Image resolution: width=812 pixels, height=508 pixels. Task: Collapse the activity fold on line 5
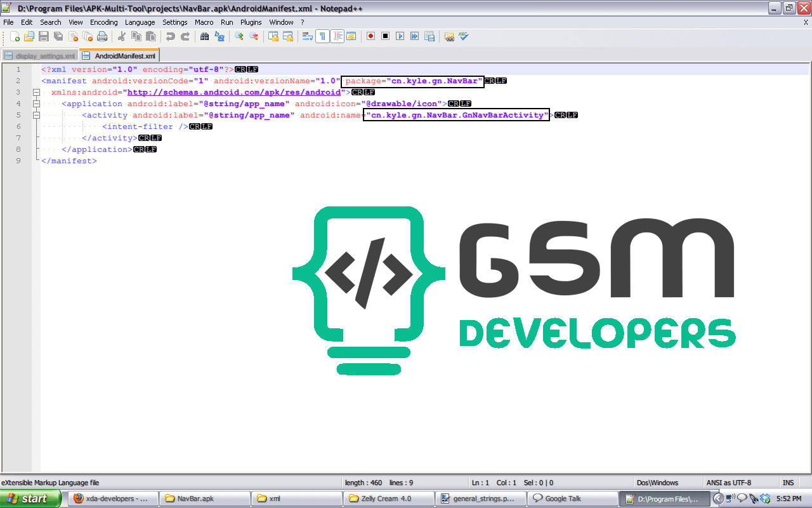(x=36, y=115)
